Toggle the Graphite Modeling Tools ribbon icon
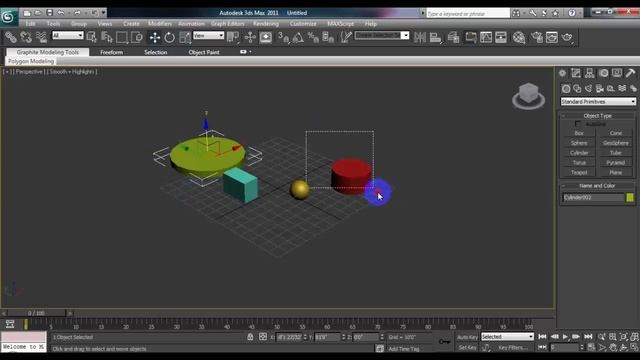This screenshot has width=640, height=360. point(471,38)
